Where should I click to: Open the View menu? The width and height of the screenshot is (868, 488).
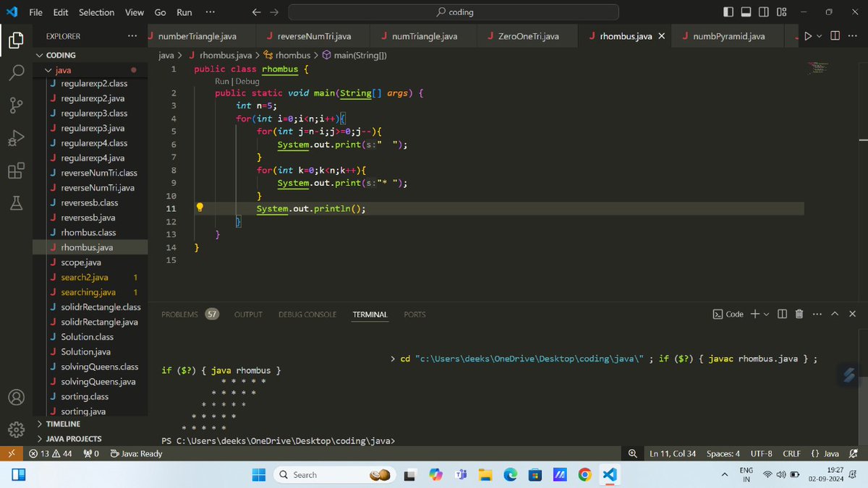pos(135,12)
